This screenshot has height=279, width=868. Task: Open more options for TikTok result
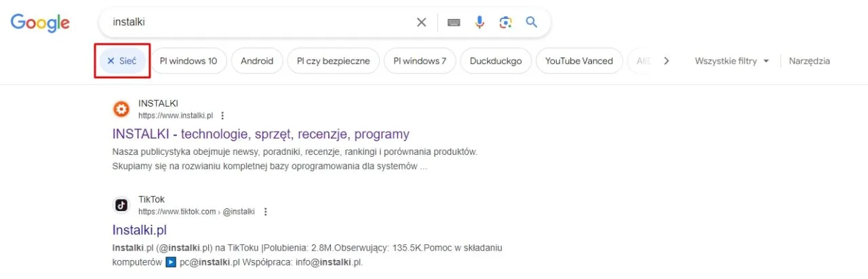pyautogui.click(x=266, y=212)
